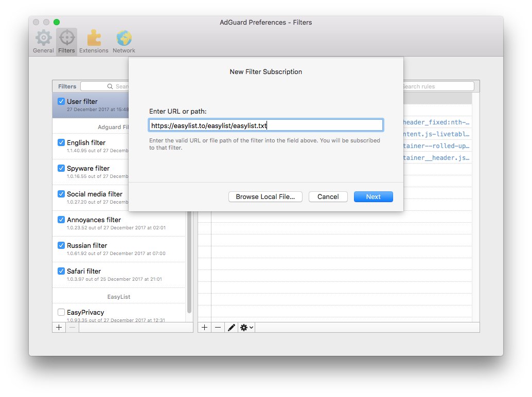This screenshot has height=397, width=532.
Task: Disable the Spyware filter checkbox
Action: pos(61,168)
